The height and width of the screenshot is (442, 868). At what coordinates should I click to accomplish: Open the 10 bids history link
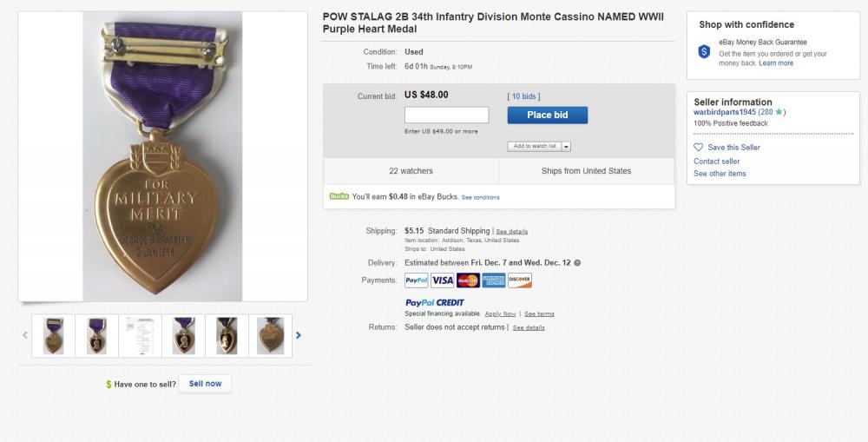coord(523,96)
